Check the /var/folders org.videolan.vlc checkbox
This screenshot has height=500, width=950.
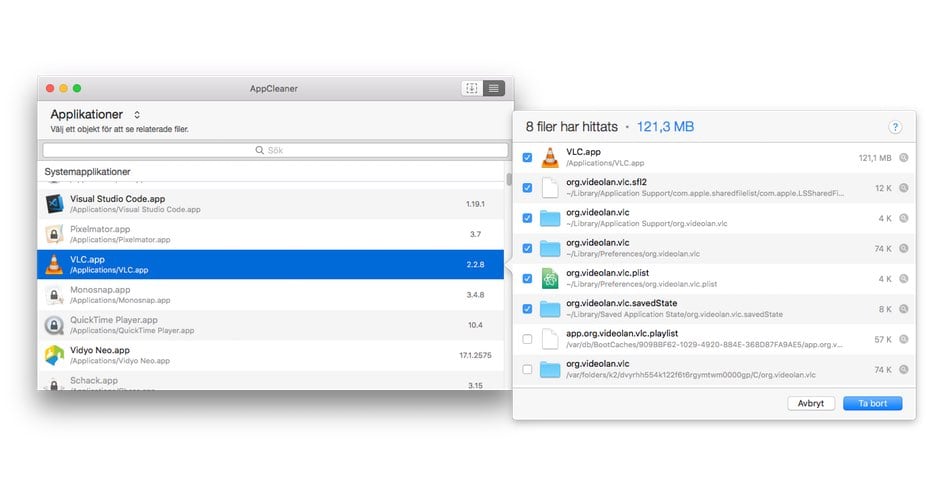pos(527,370)
